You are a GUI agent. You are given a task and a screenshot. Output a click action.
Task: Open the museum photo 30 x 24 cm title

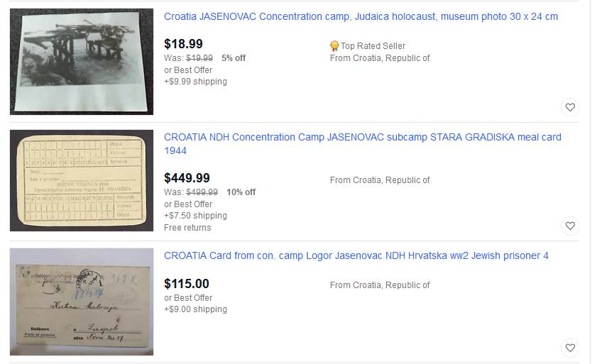click(x=361, y=16)
